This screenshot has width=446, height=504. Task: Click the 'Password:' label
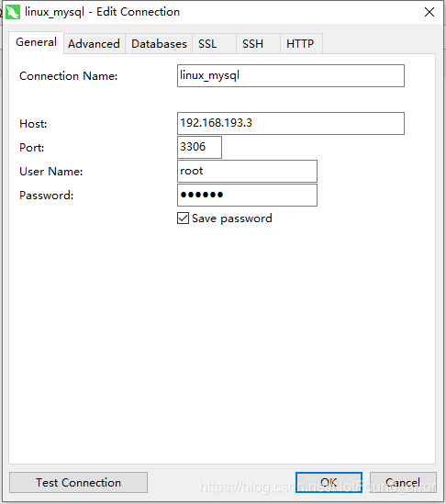point(47,196)
